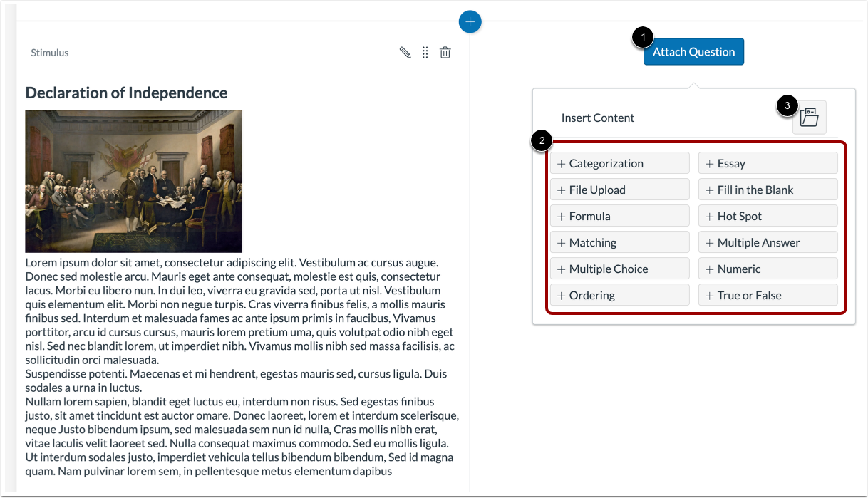
Task: Add a Numeric question
Action: [768, 269]
